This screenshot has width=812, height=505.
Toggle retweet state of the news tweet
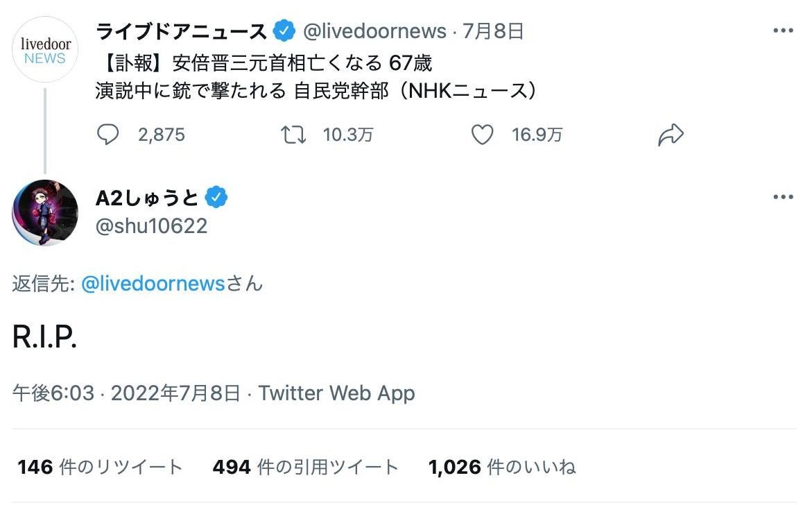[x=294, y=135]
